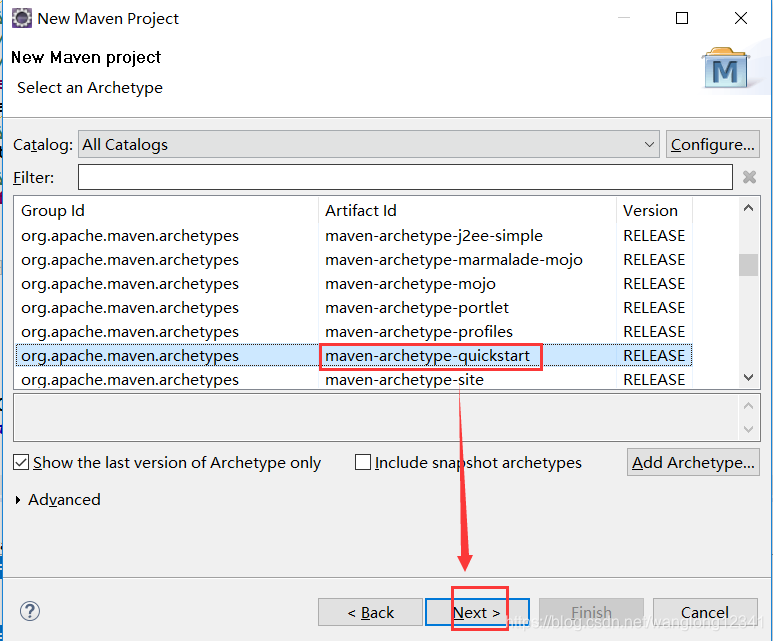Select the maven-archetype-j2ee-simple row
This screenshot has width=773, height=641.
click(x=353, y=236)
